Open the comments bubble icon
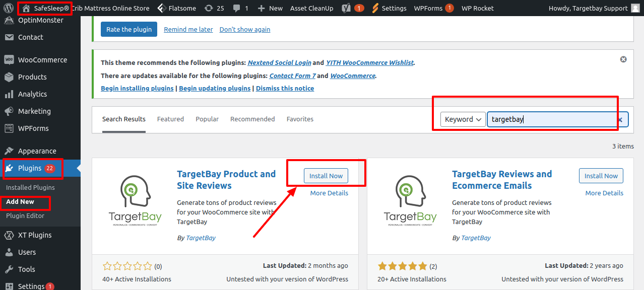Image resolution: width=644 pixels, height=290 pixels. click(x=237, y=8)
